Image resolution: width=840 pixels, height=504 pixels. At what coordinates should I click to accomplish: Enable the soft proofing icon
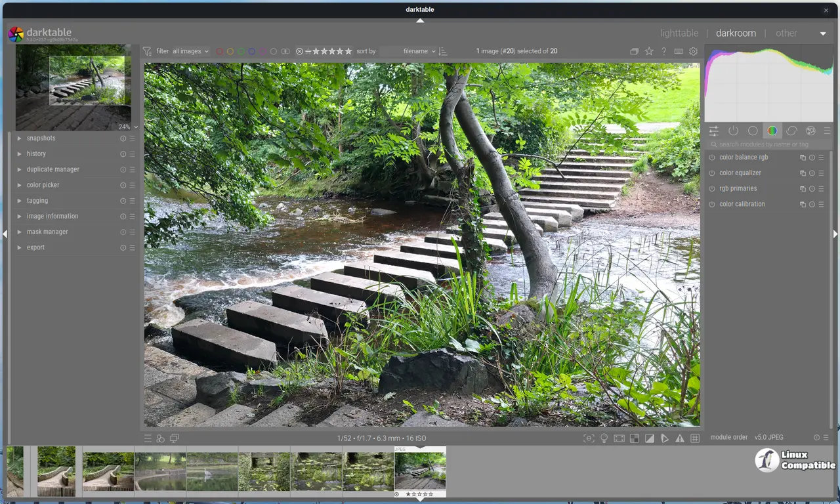point(665,438)
